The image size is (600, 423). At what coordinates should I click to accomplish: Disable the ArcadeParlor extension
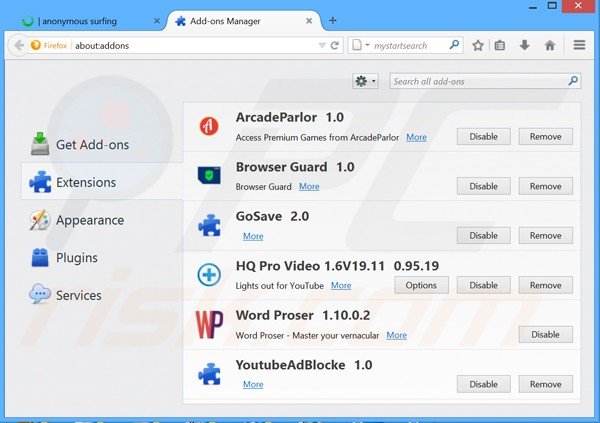tap(484, 137)
